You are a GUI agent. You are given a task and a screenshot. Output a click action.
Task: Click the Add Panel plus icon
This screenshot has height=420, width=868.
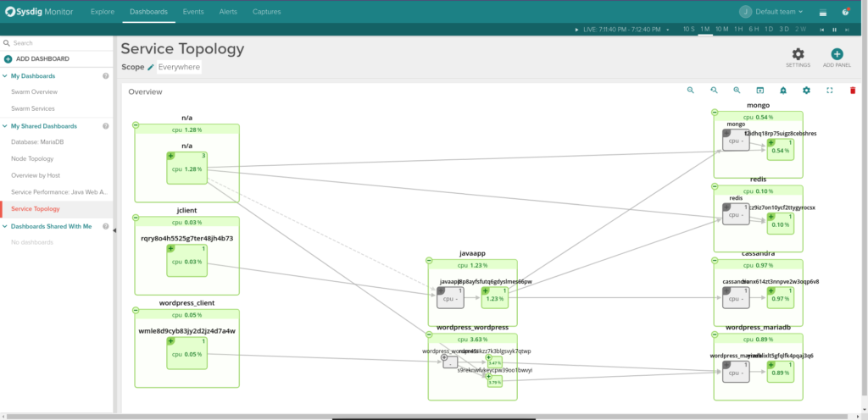(837, 54)
